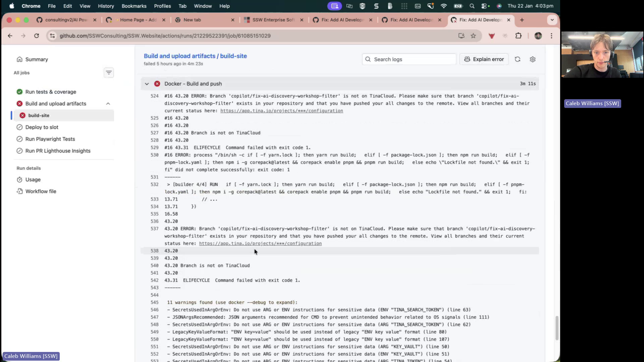Viewport: 644px width, 362px height.
Task: Switch to the SSW Enterprise Software tab
Action: pos(272,20)
